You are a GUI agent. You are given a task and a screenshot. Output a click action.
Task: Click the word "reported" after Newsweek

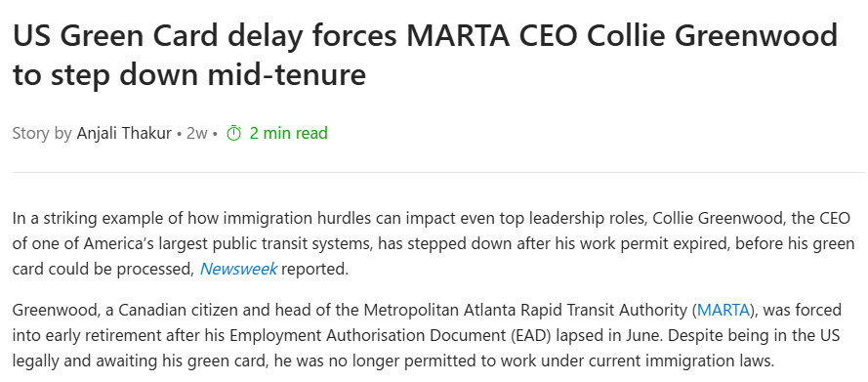[314, 271]
